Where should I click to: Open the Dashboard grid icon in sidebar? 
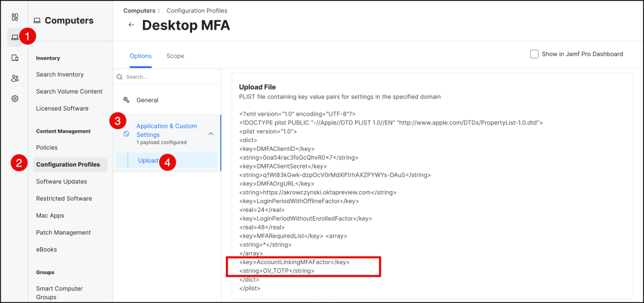(x=15, y=16)
